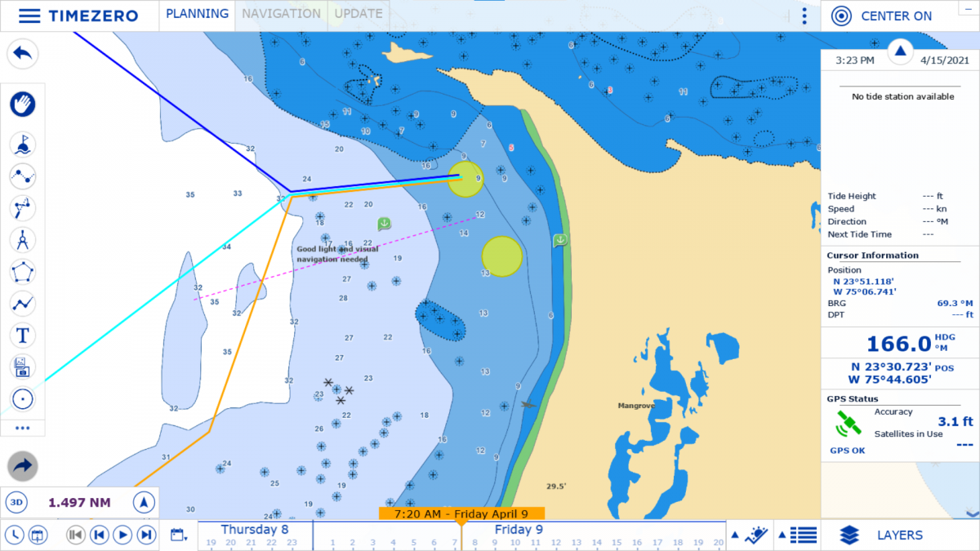
Task: Switch to the NAVIGATION tab
Action: click(x=281, y=14)
